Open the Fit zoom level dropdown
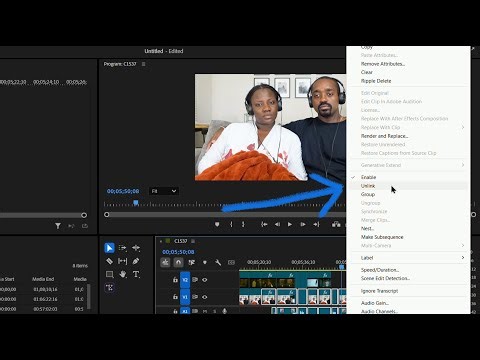This screenshot has height=360, width=480. (164, 191)
